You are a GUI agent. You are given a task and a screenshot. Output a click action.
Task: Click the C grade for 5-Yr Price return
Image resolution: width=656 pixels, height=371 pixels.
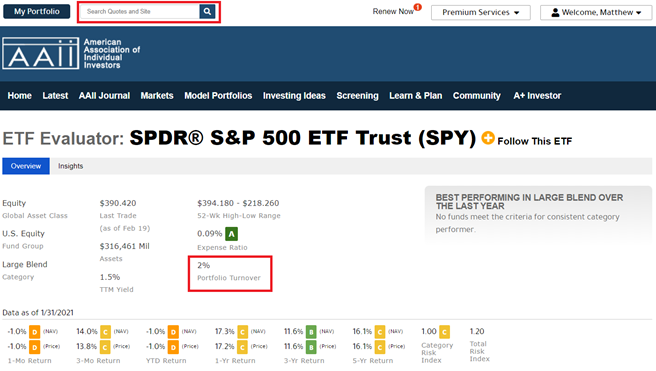[380, 347]
